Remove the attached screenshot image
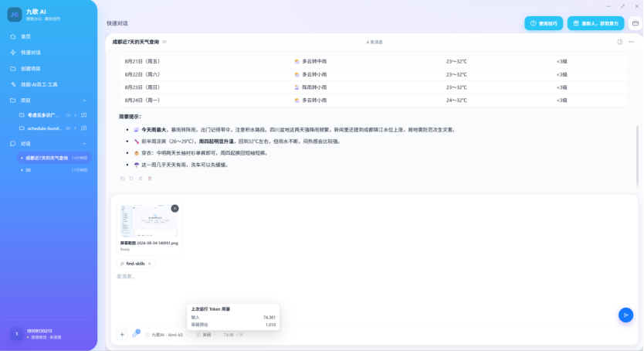Viewport: 644px width, 351px height. 175,209
